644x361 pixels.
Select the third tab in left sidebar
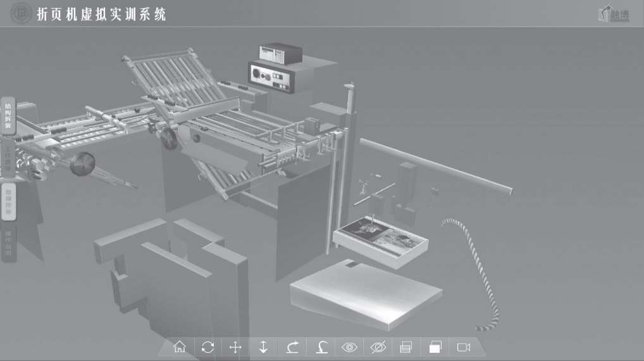8,201
